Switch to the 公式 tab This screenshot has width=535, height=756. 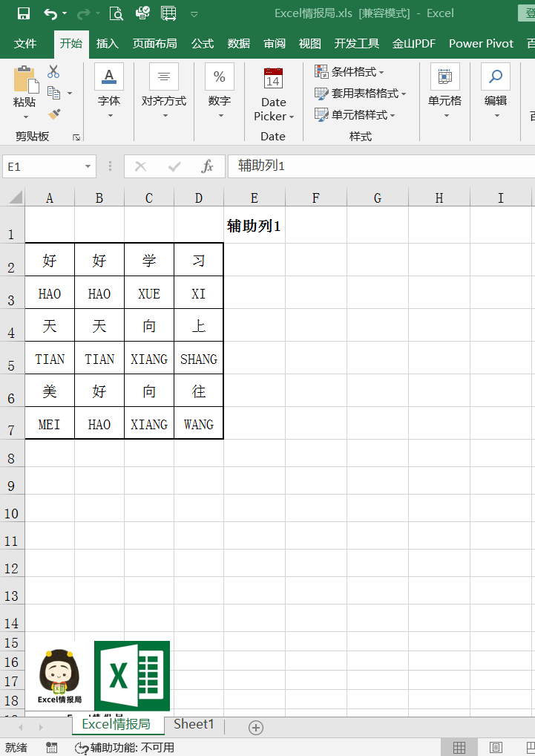[203, 43]
